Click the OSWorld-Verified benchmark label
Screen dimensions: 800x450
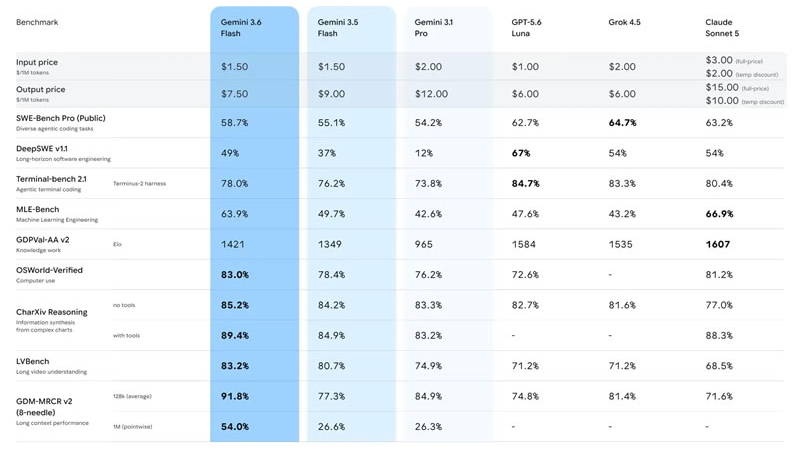point(49,270)
